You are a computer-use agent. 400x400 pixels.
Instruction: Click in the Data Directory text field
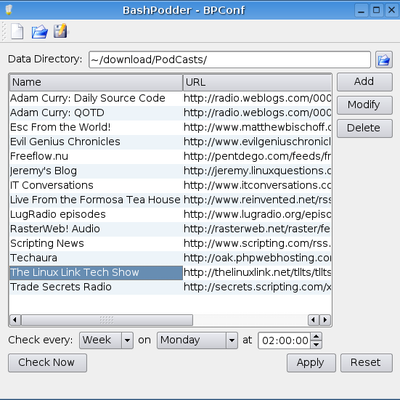[230, 60]
